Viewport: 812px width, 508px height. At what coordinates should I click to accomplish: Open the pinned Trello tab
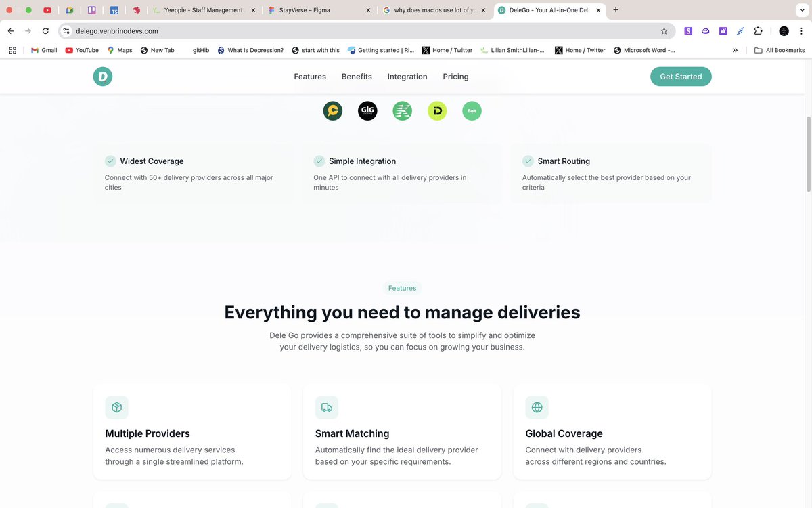pos(92,10)
